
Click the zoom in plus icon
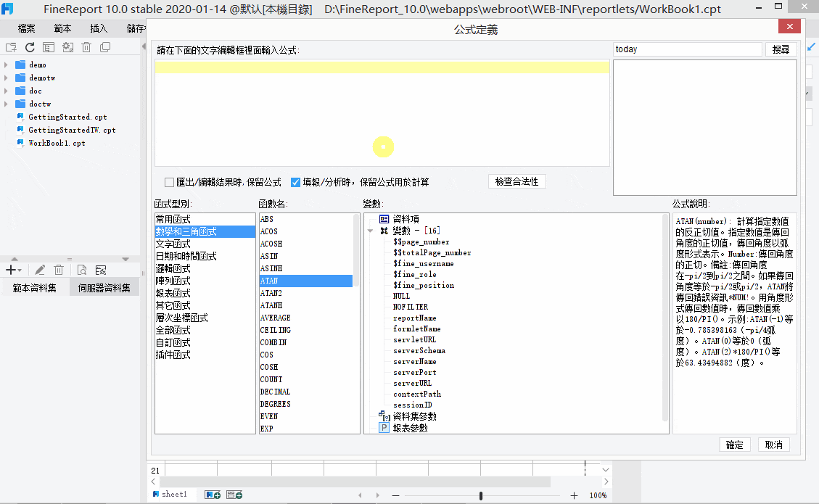tap(574, 495)
